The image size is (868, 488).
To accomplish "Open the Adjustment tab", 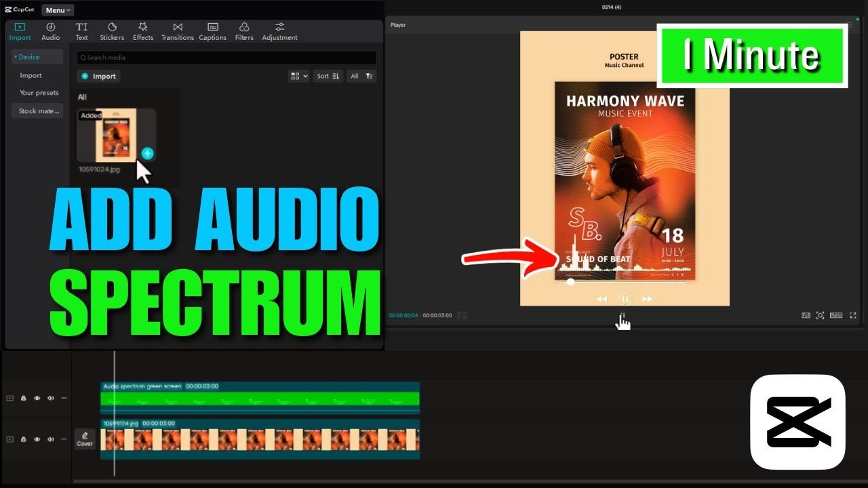I will point(279,31).
